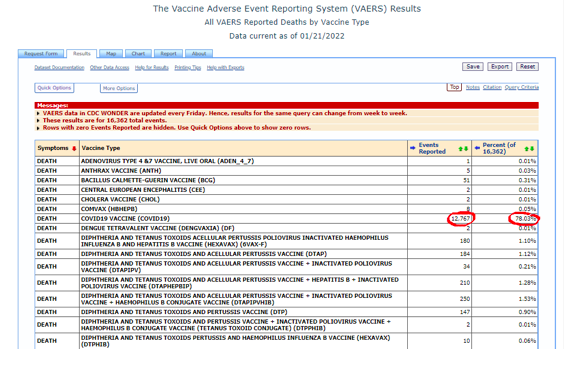
Task: Select Central European Encephalitis (CEE) row
Action: click(x=286, y=190)
